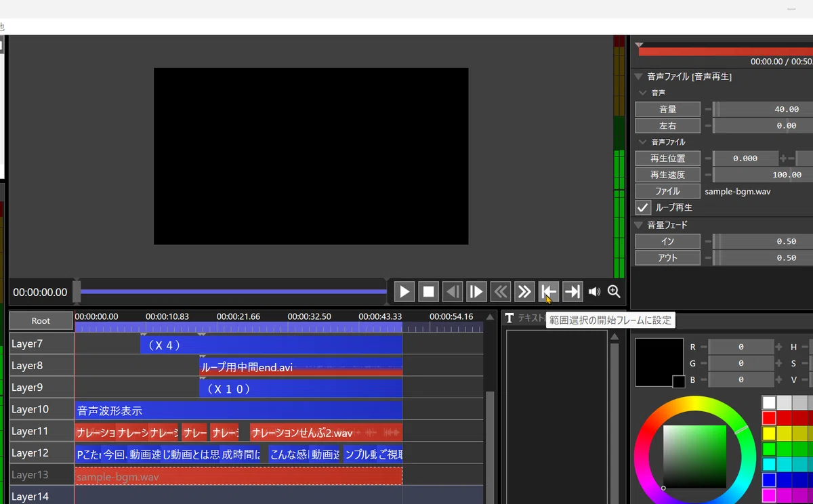Open the 左右 pan parameter button
Image resolution: width=813 pixels, height=504 pixels.
[x=667, y=125]
